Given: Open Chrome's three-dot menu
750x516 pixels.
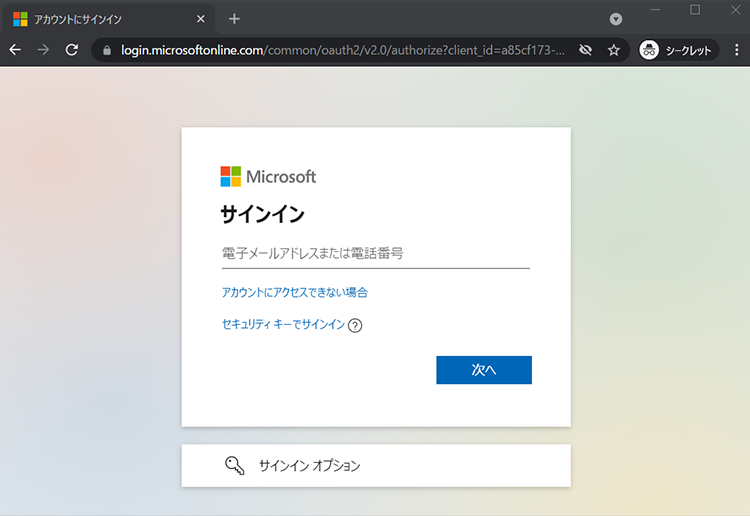Looking at the screenshot, I should point(737,50).
